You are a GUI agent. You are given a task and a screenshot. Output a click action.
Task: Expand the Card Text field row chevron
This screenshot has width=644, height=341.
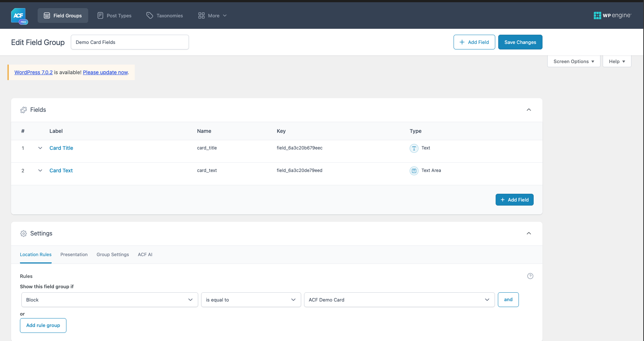(40, 170)
